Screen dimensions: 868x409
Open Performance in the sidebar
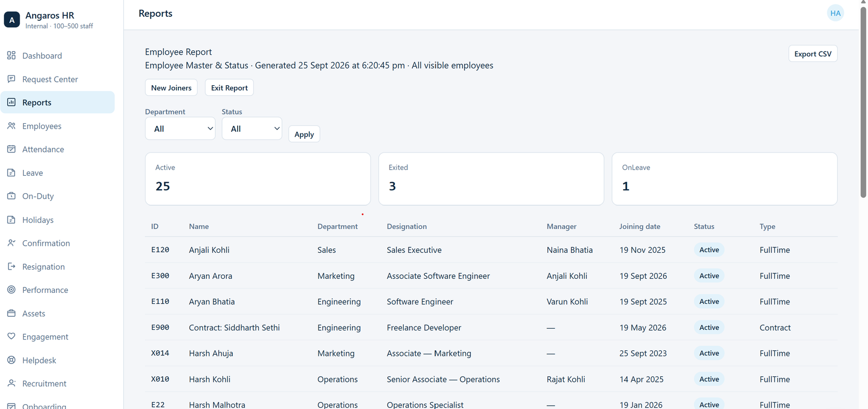click(58, 290)
